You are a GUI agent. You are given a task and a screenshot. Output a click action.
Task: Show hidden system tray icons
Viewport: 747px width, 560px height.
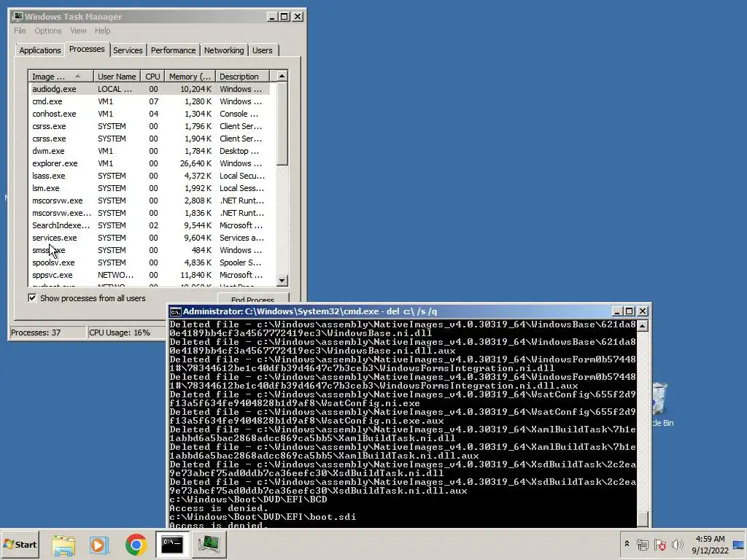(x=627, y=544)
